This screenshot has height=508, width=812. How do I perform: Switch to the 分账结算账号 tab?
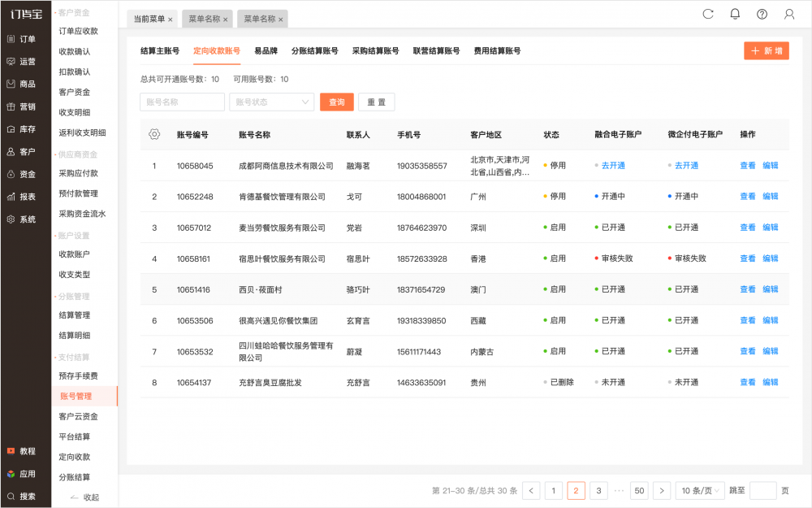[315, 50]
